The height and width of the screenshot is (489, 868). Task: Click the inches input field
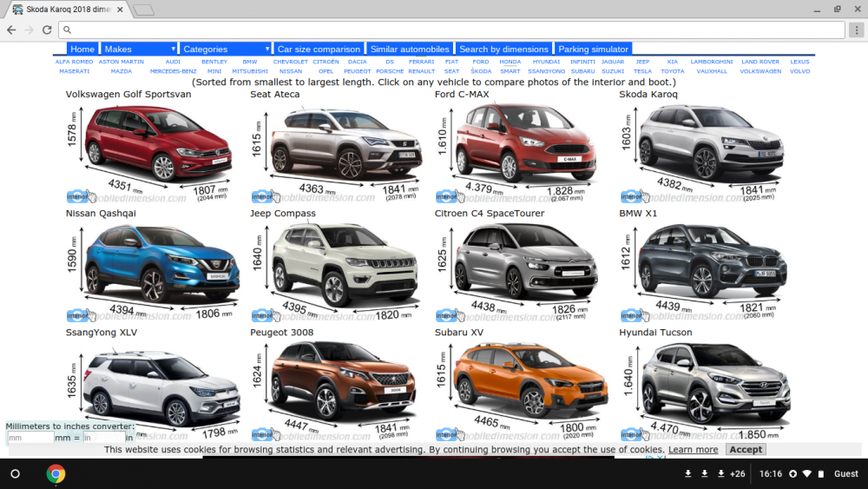click(x=103, y=438)
